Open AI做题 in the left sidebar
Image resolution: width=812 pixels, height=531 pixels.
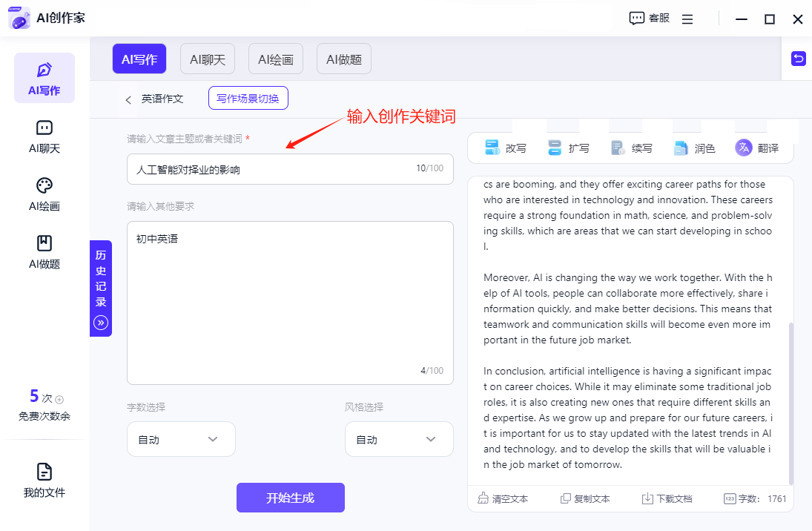(44, 253)
